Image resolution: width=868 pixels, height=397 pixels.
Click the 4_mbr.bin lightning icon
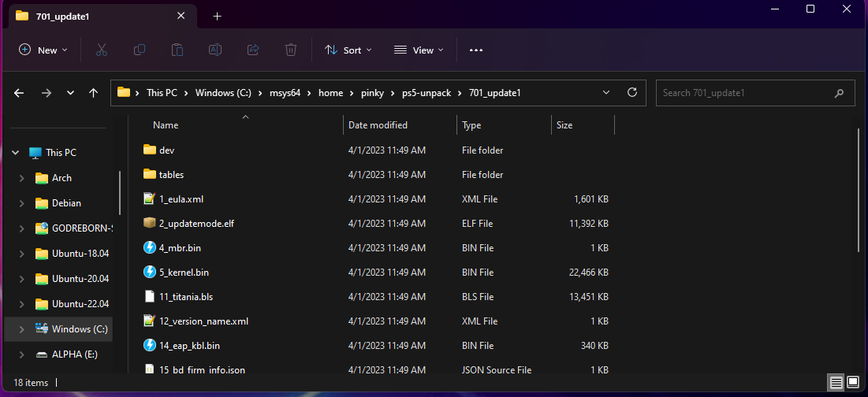tap(150, 247)
